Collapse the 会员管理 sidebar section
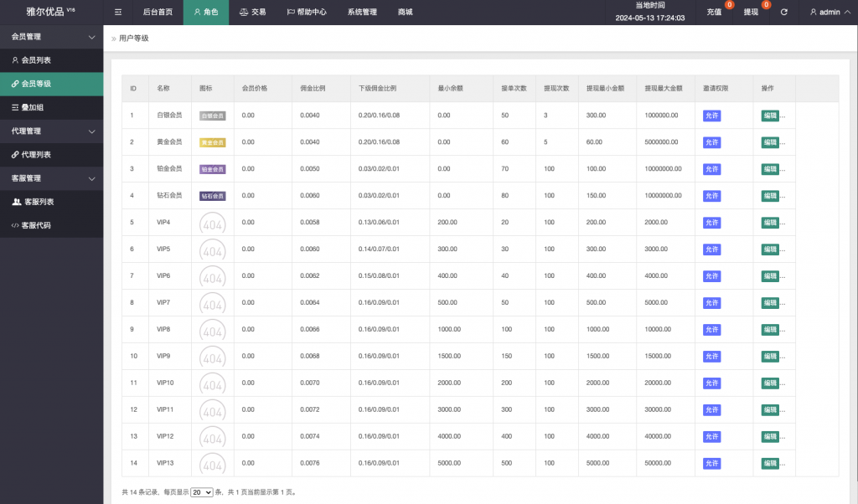The image size is (858, 504). 91,37
